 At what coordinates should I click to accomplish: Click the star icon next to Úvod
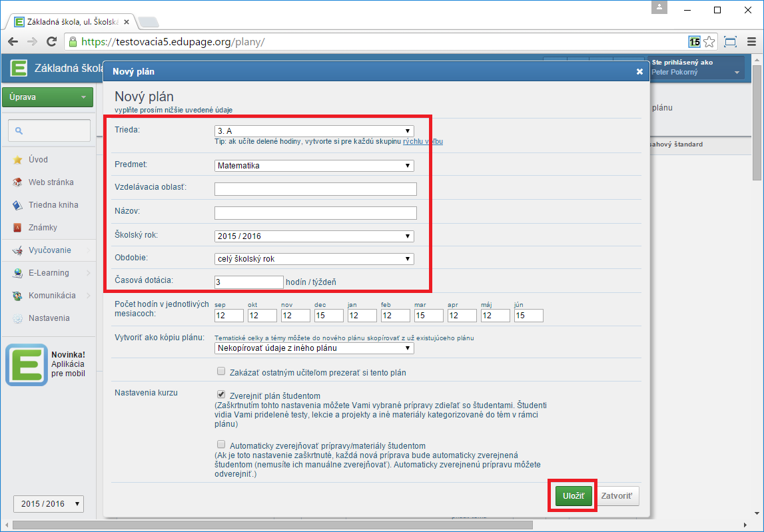click(x=18, y=160)
